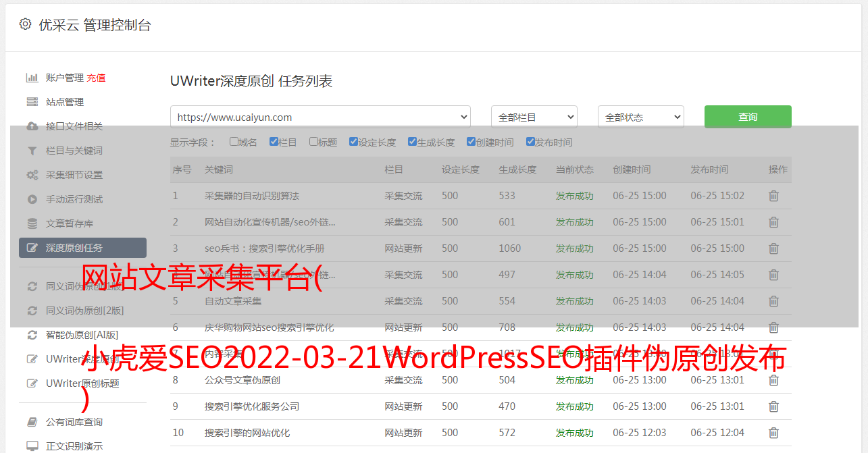Delete the 采集器的自动识别算法 task via trash icon

tap(773, 196)
